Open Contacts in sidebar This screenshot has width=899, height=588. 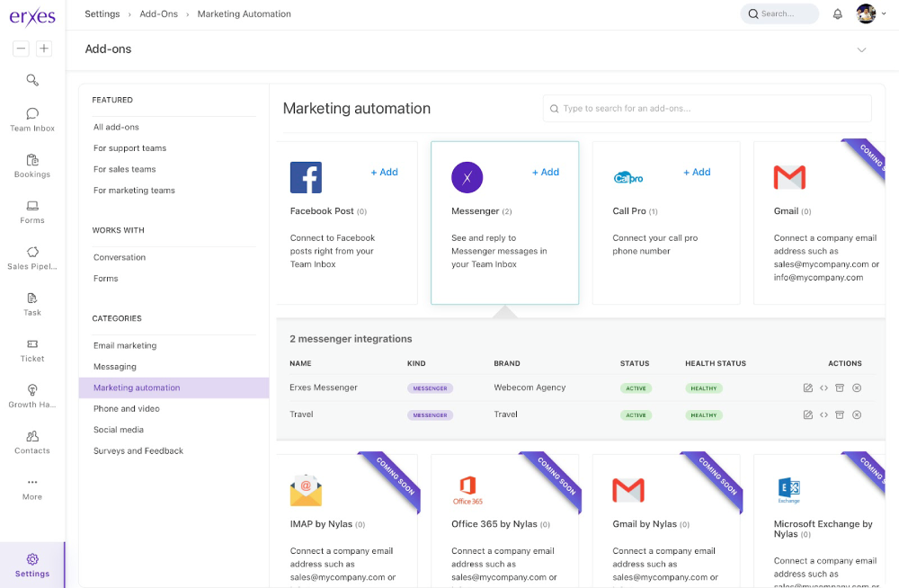32,442
